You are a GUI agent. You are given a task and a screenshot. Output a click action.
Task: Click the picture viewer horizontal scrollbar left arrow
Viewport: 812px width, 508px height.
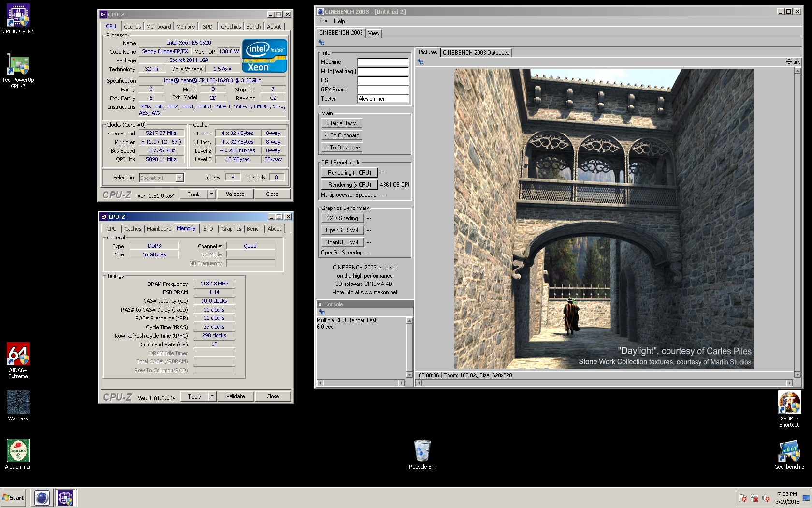(419, 383)
